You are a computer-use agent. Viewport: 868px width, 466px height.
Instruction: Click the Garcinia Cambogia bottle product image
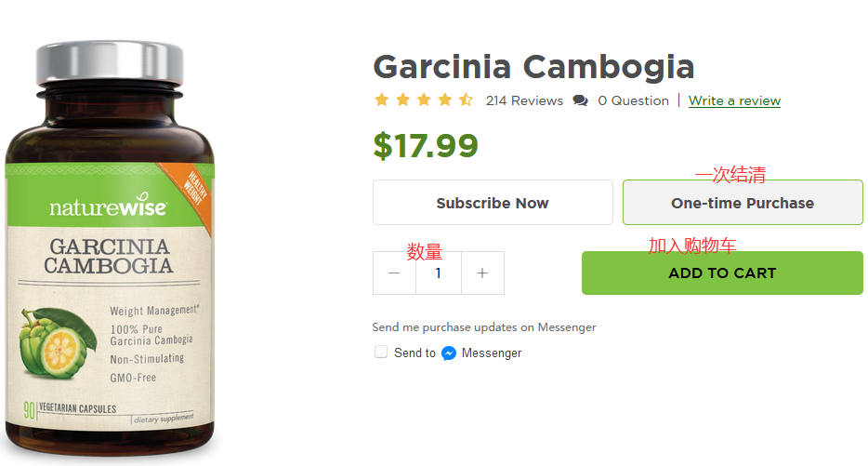point(110,279)
